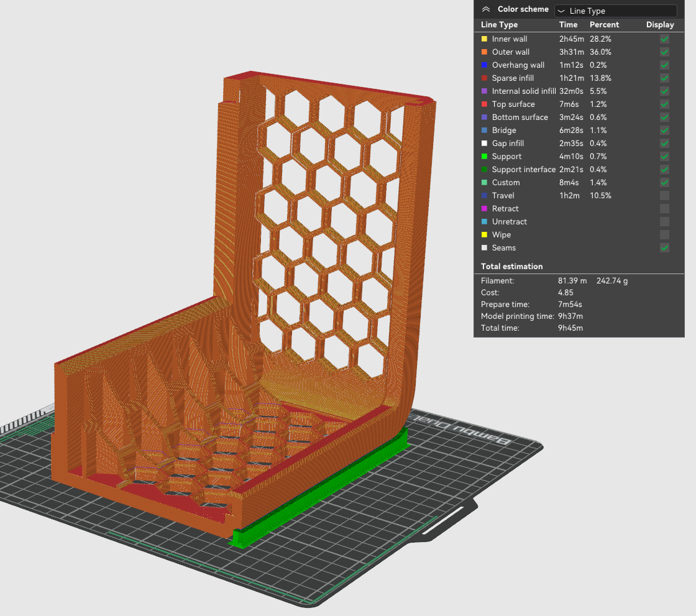Click the Bottom surface color swatch
The image size is (696, 616).
coord(484,117)
